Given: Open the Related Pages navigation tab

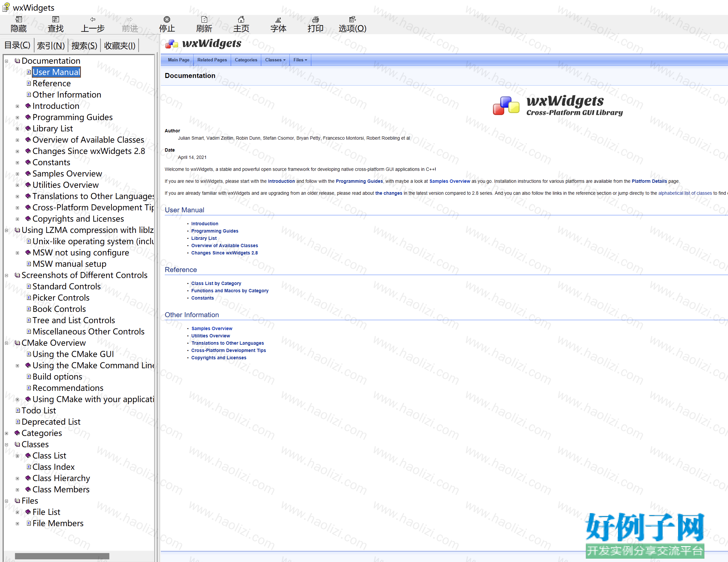Looking at the screenshot, I should click(212, 60).
